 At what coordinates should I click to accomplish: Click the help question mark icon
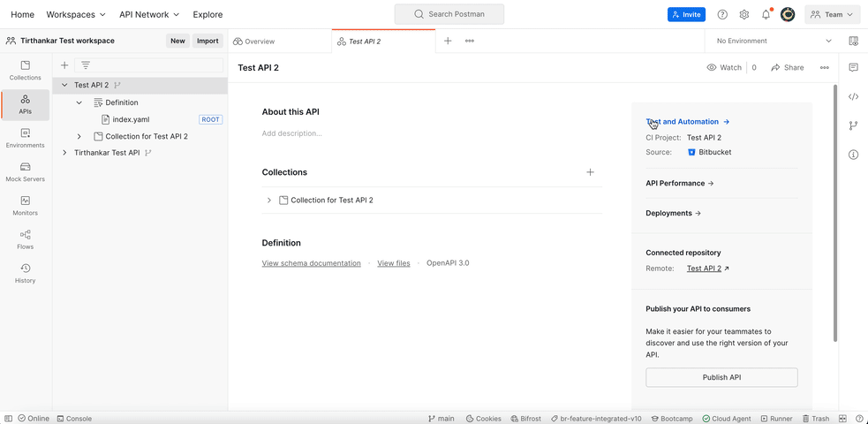[722, 15]
